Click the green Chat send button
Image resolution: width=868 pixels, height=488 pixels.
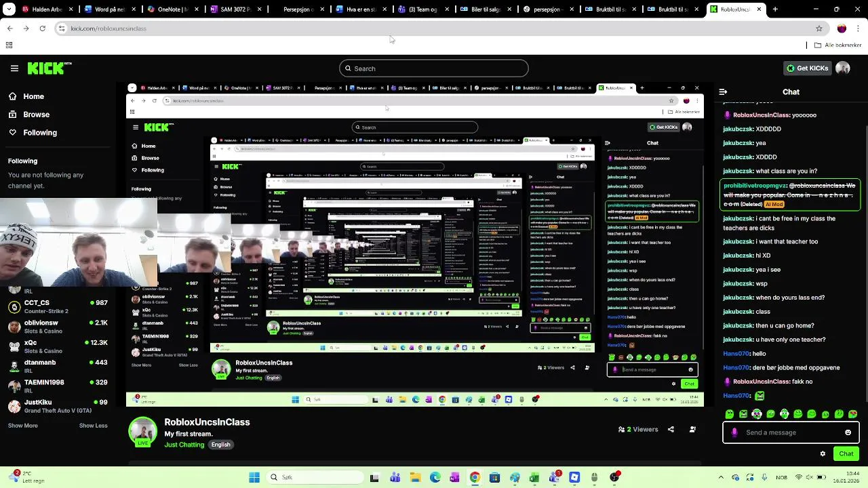[846, 453]
